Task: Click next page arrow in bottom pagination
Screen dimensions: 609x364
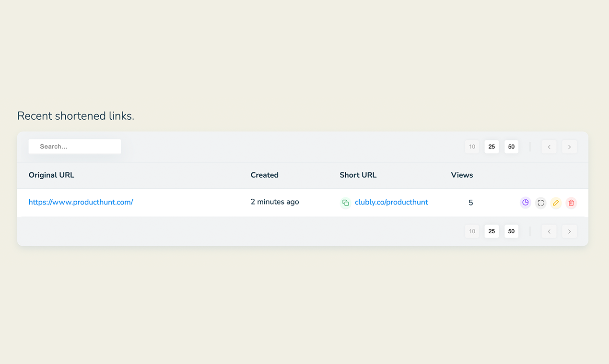Action: coord(569,231)
